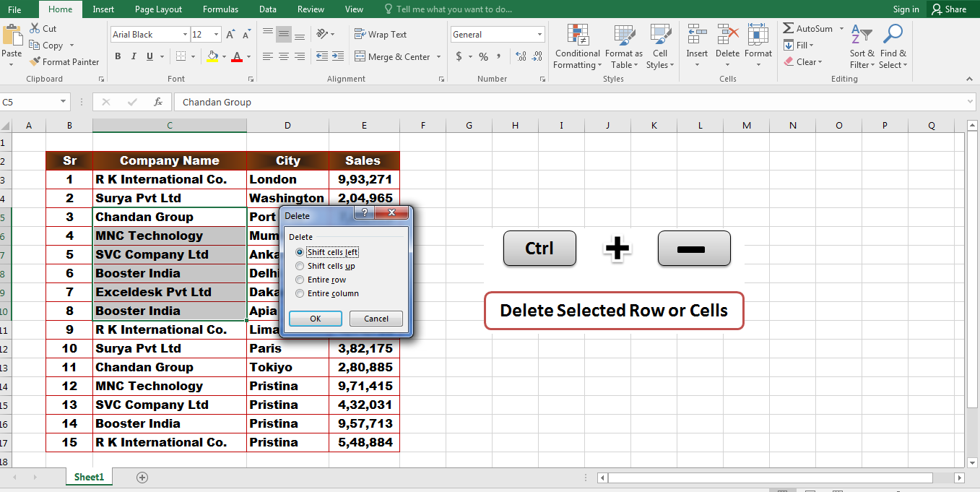
Task: Expand the Fill Color dropdown arrow
Action: point(224,56)
